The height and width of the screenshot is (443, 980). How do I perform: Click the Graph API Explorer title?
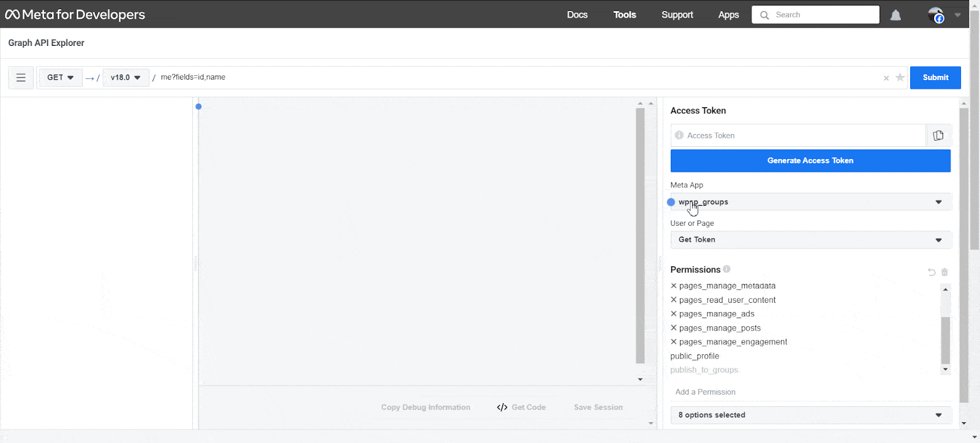46,43
